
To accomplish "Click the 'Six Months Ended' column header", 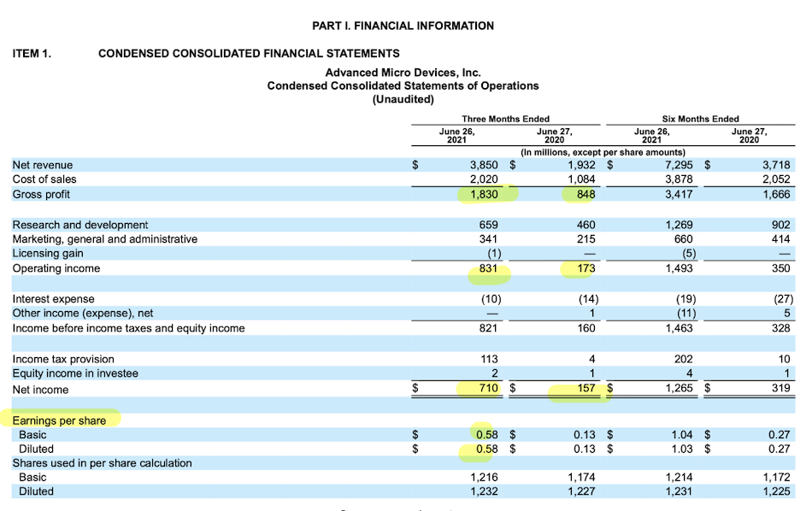I will [x=700, y=119].
